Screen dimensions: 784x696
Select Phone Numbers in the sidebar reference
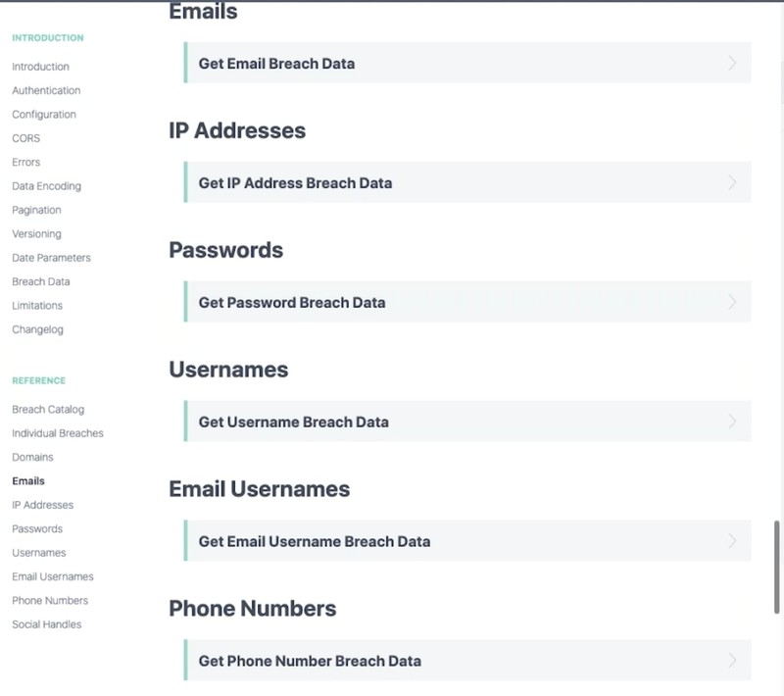(x=50, y=600)
